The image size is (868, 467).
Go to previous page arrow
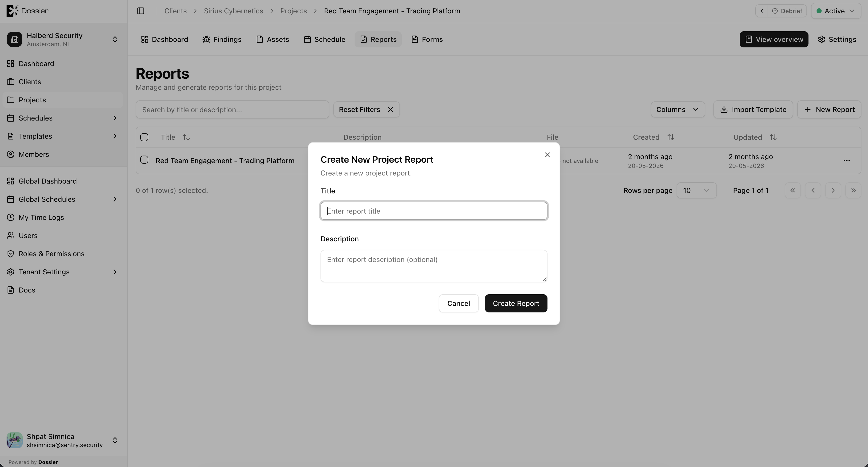[813, 190]
